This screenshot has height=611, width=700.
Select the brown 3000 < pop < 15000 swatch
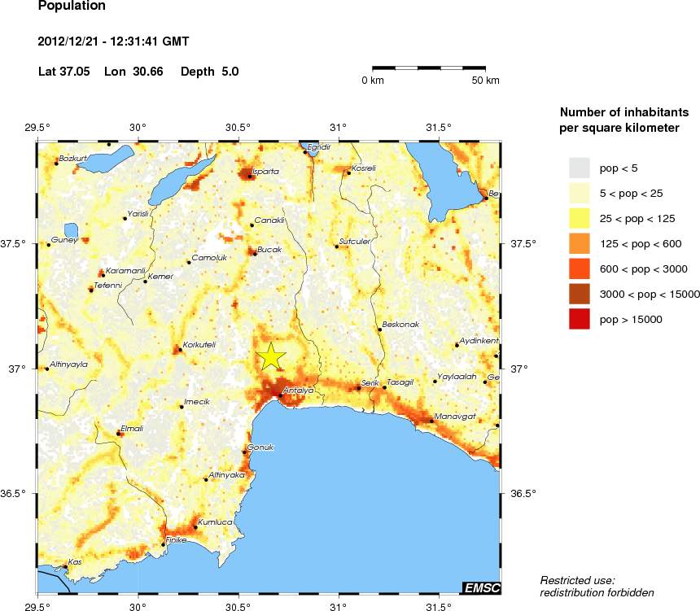pos(579,295)
